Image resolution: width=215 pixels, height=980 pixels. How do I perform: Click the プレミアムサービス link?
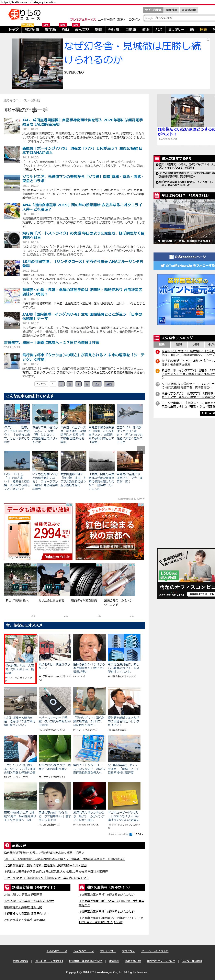click(83, 19)
